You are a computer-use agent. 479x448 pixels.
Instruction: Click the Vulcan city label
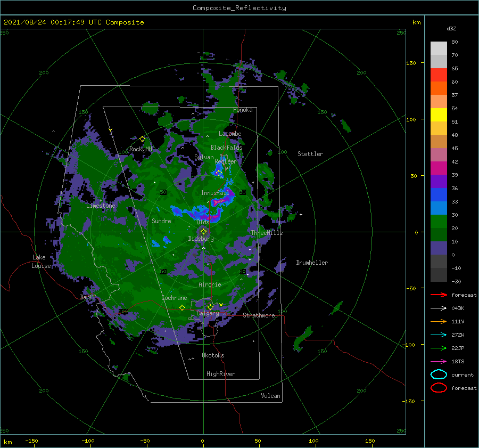(270, 396)
